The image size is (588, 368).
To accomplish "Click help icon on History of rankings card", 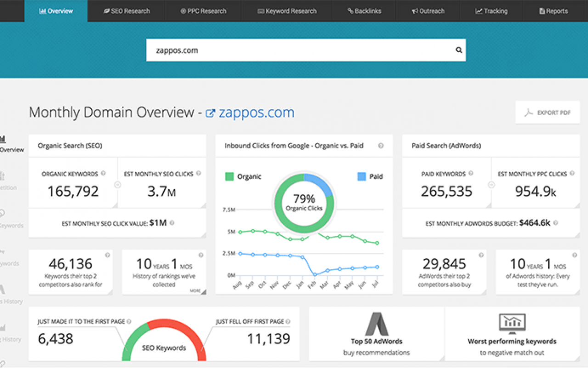I will tap(201, 255).
